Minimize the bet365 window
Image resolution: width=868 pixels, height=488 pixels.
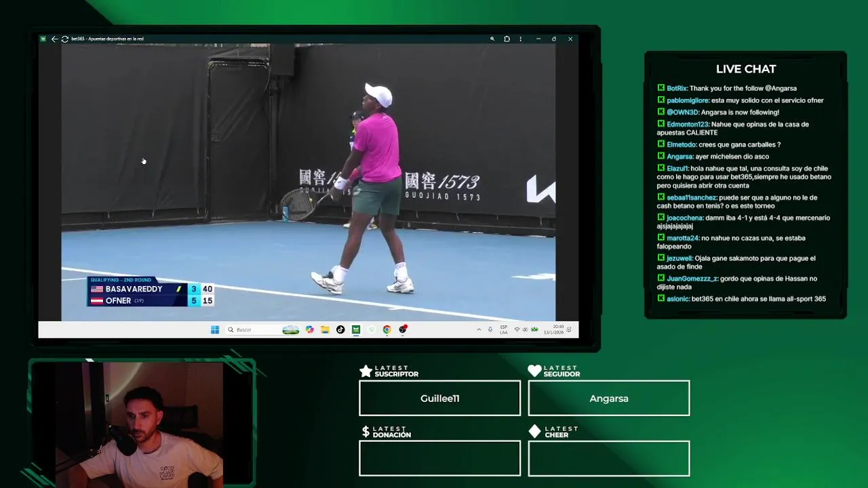[x=538, y=39]
